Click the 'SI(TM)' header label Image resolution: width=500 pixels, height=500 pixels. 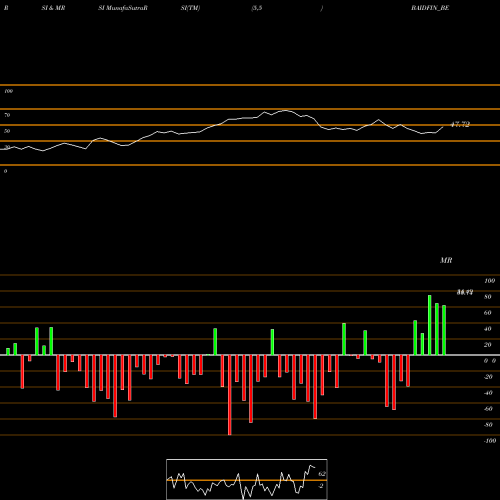(190, 8)
